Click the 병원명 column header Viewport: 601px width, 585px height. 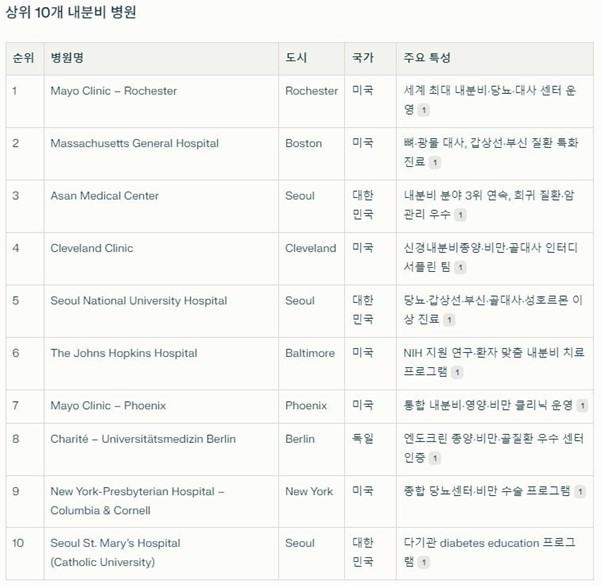[67, 58]
